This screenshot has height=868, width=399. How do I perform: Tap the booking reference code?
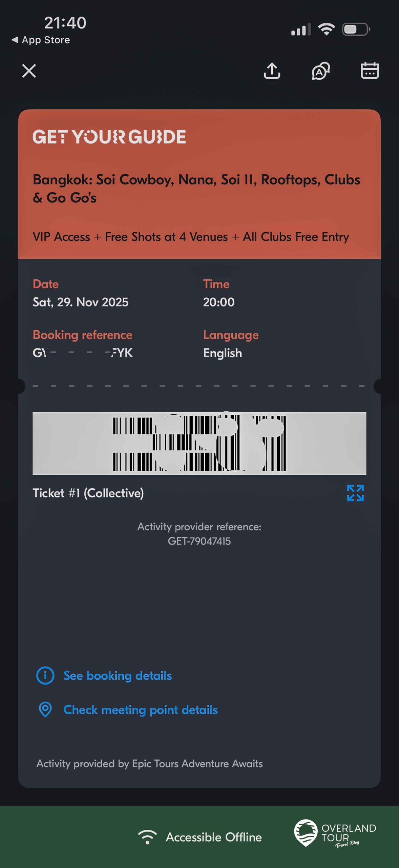coord(83,353)
